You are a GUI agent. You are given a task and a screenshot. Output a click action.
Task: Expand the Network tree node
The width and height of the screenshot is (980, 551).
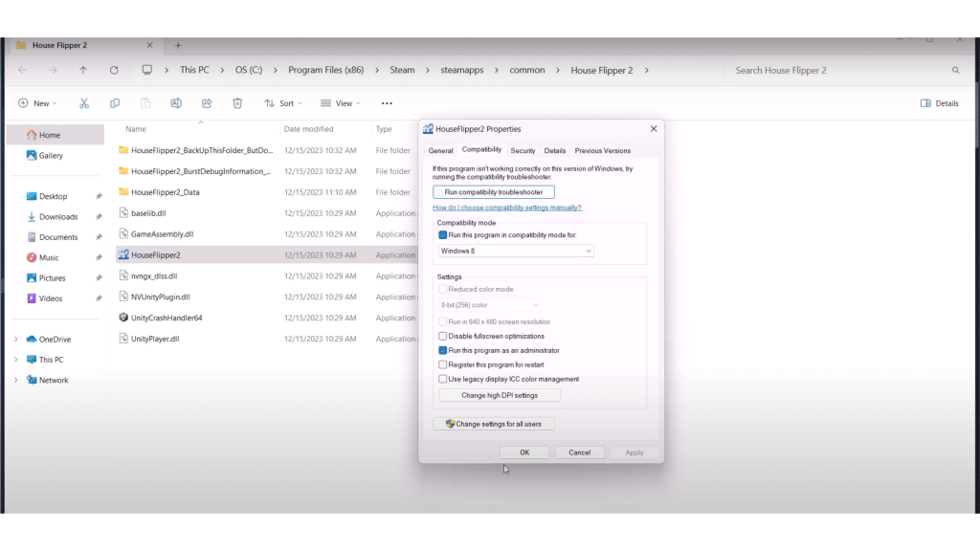[x=16, y=380]
